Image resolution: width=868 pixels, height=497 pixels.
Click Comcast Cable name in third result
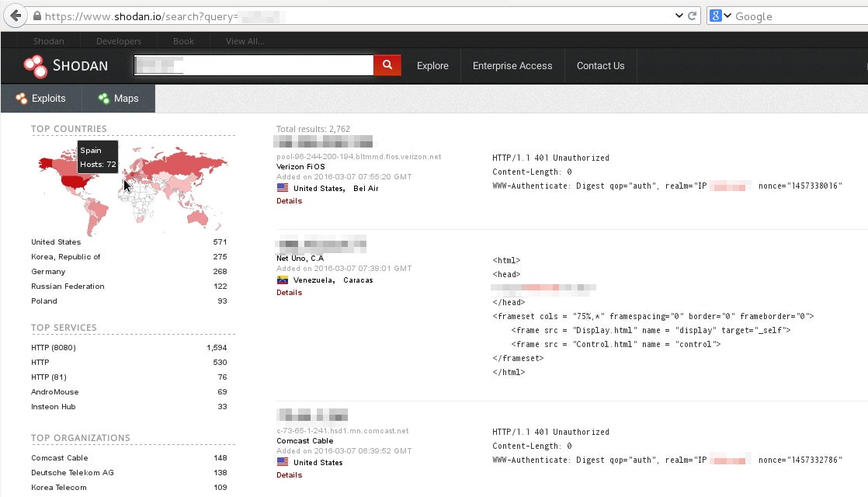(304, 440)
